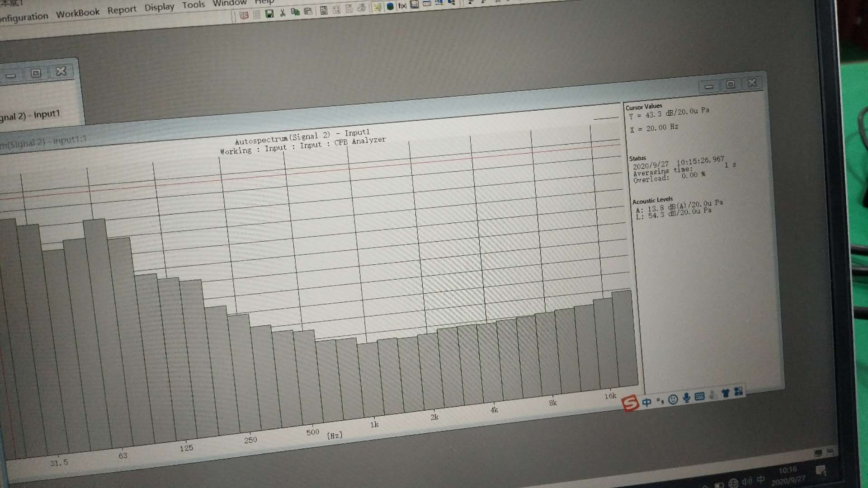Toggle Chinese mode on the Sogou bar
This screenshot has width=868, height=488.
pos(647,402)
